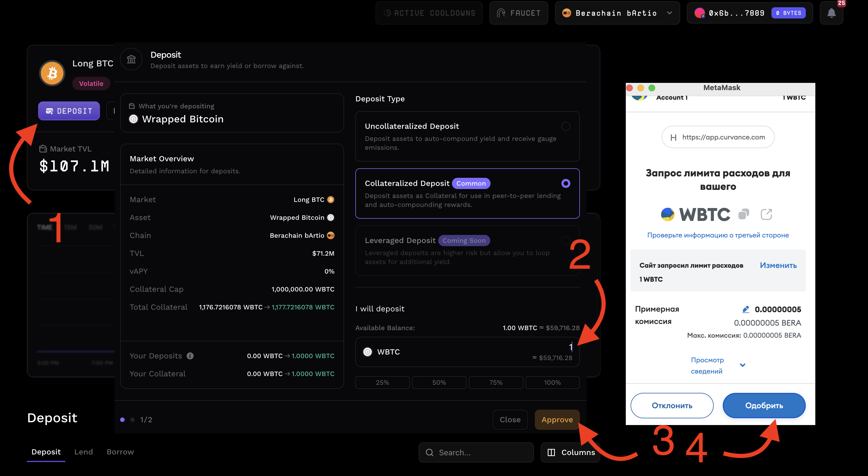The height and width of the screenshot is (476, 868).
Task: Click Your Deposits info icon
Action: click(190, 356)
